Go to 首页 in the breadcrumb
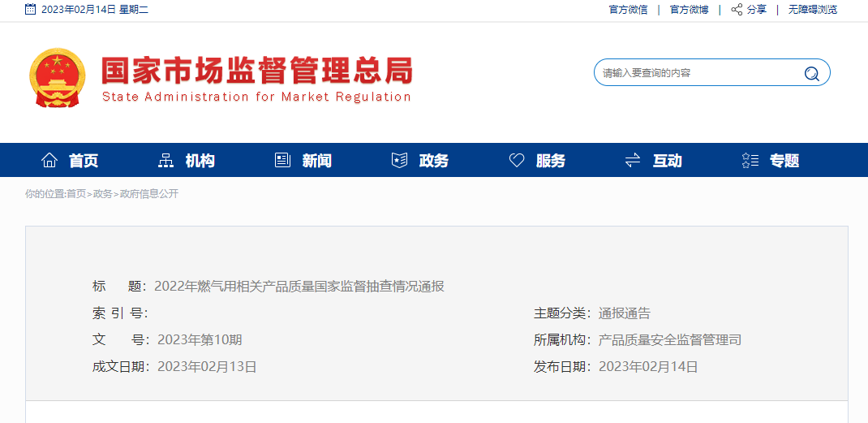868x423 pixels. [76, 194]
